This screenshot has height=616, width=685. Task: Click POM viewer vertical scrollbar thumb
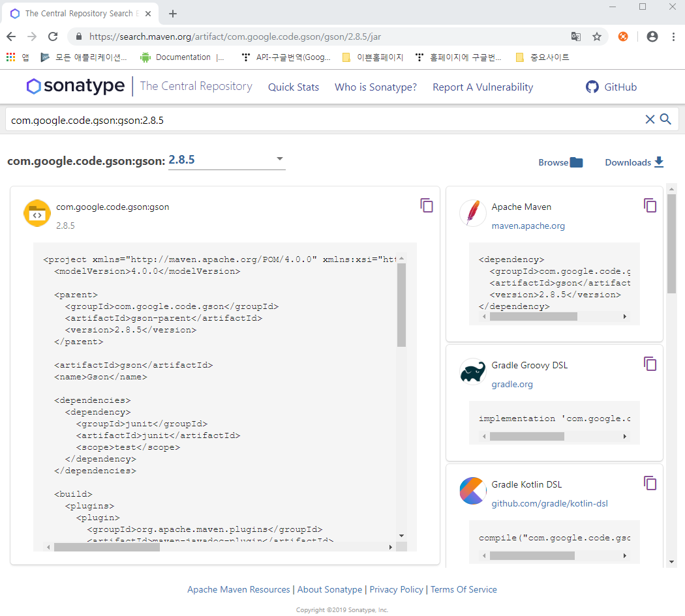401,304
